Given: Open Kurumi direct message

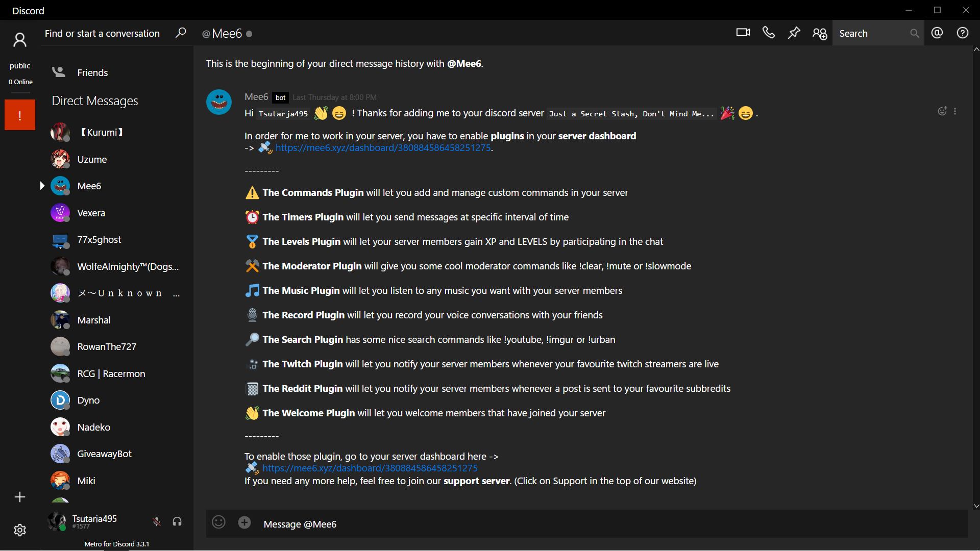Looking at the screenshot, I should coord(117,132).
